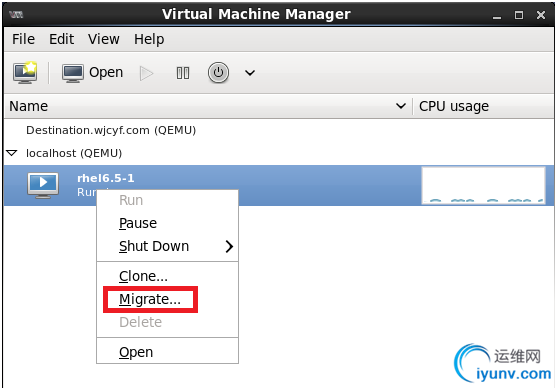Select Clone... in the context menu
The height and width of the screenshot is (390, 557).
tap(143, 276)
